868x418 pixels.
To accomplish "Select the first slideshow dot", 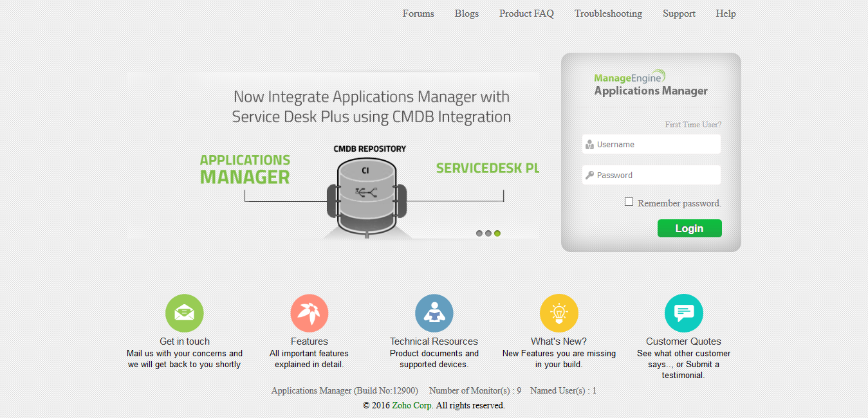I will [x=479, y=233].
